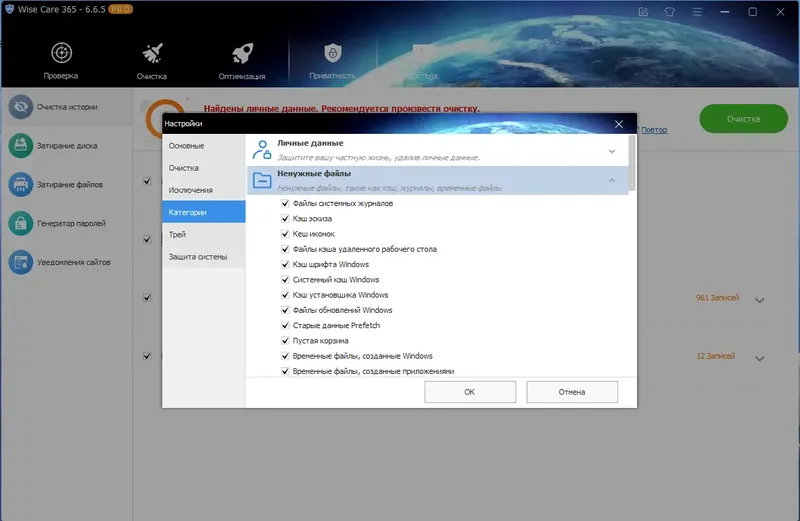Viewport: 800px width, 521px height.
Task: Toggle checkbox in the 12 Записей row
Action: (x=147, y=356)
